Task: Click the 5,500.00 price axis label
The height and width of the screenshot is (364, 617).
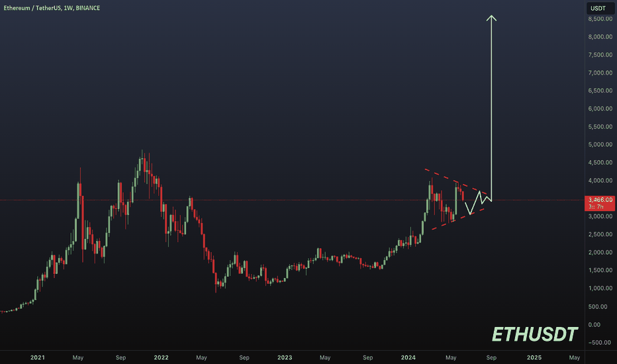Action: (x=600, y=126)
